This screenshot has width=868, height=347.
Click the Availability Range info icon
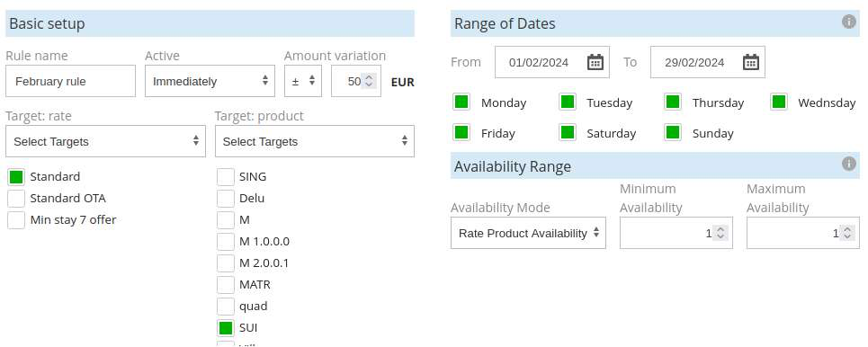point(848,164)
